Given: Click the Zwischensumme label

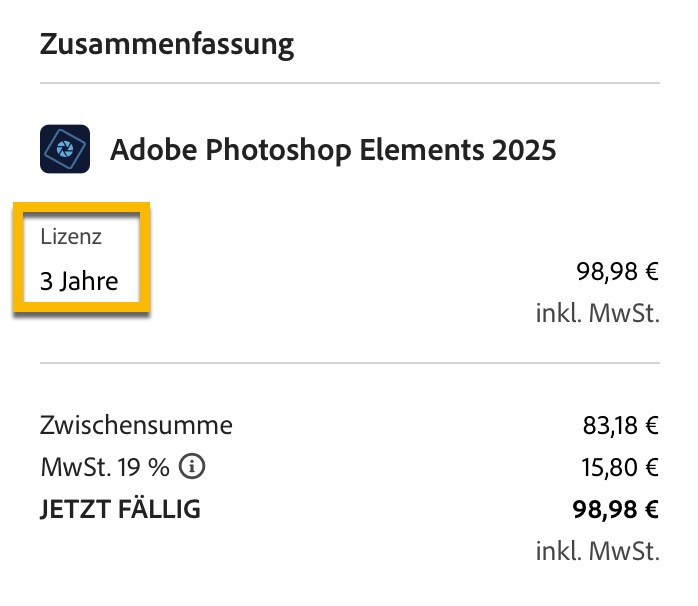Looking at the screenshot, I should click(x=136, y=425).
